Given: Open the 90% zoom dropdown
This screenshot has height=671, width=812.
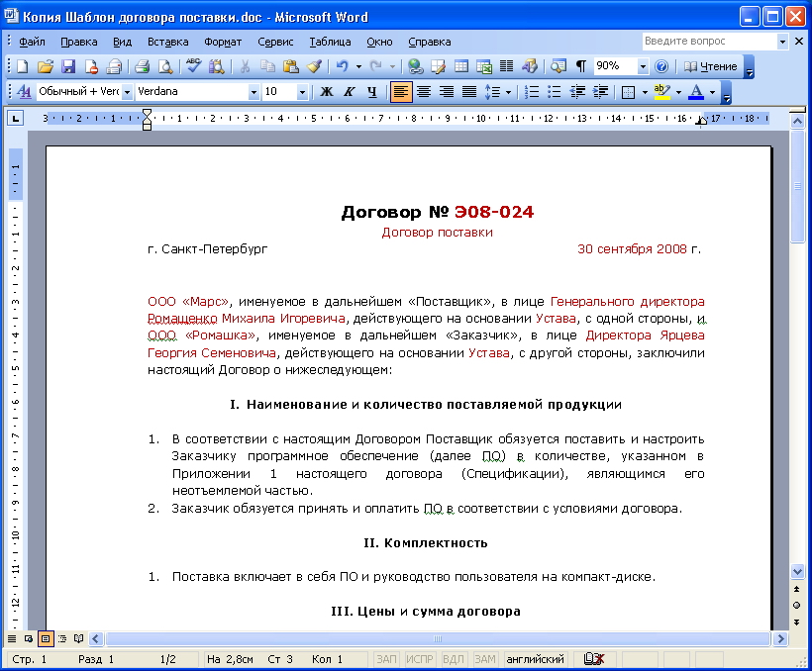Looking at the screenshot, I should [x=643, y=66].
